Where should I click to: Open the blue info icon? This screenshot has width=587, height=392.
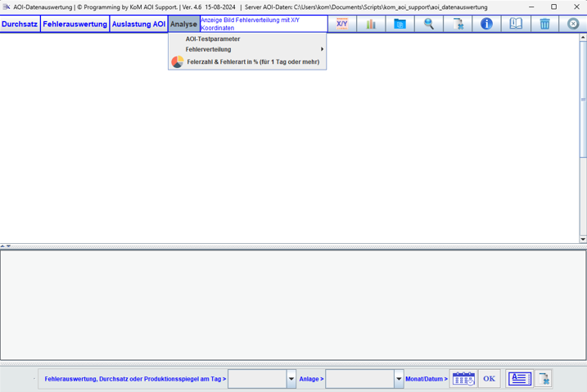[x=486, y=24]
